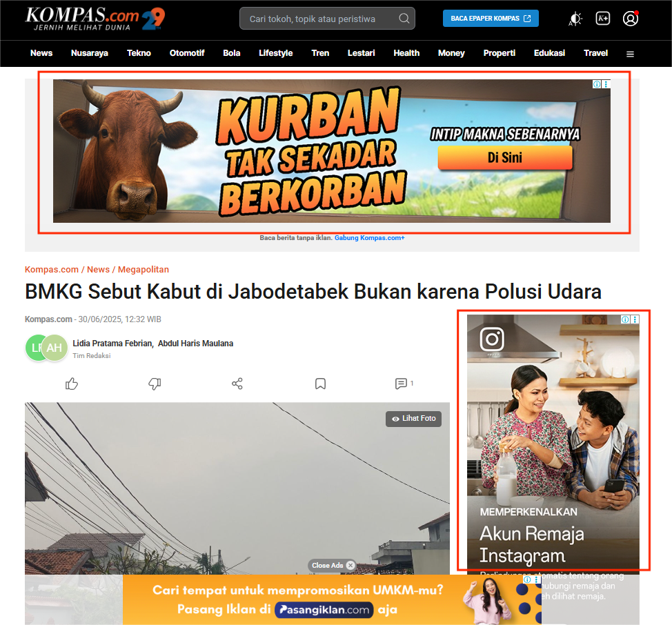Viewport: 672px width, 625px height.
Task: Click the Lihat Foto eye button
Action: tap(413, 419)
